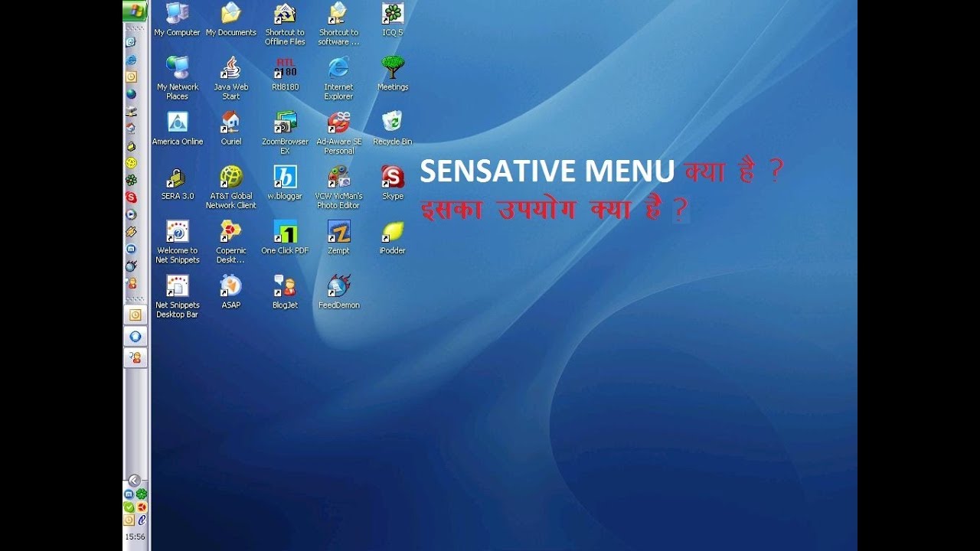Select the BlogJet desktop icon

tap(285, 292)
